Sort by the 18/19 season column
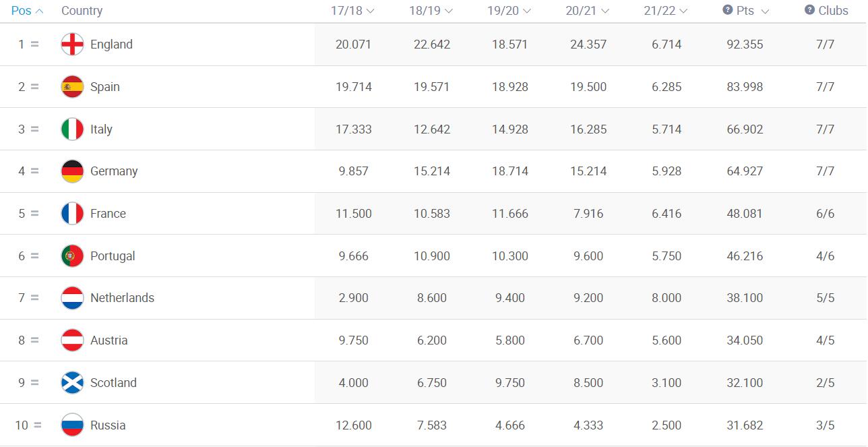 coord(431,11)
